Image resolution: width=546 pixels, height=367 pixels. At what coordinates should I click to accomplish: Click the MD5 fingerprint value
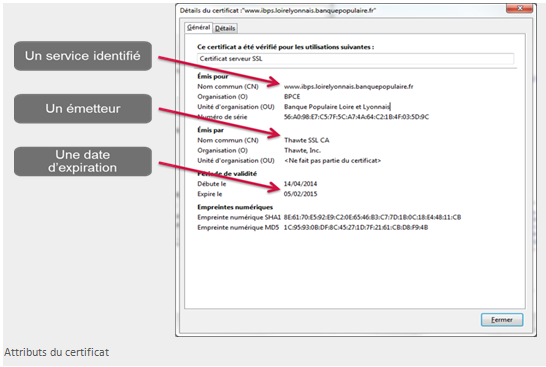356,227
